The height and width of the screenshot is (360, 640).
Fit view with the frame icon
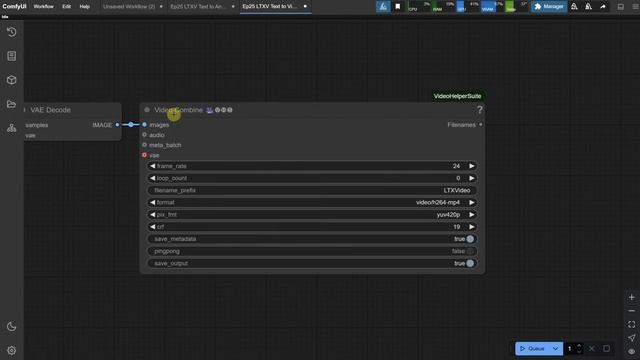pos(631,324)
